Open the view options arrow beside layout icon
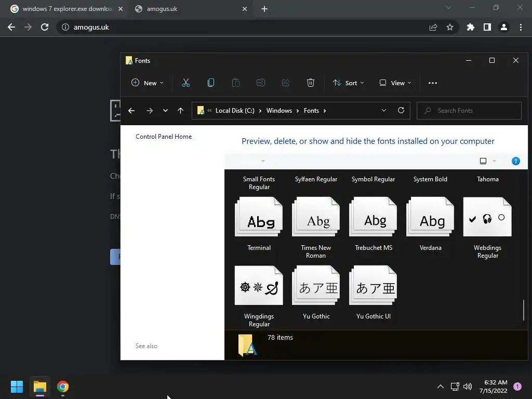Viewport: 532px width, 399px height. (495, 161)
